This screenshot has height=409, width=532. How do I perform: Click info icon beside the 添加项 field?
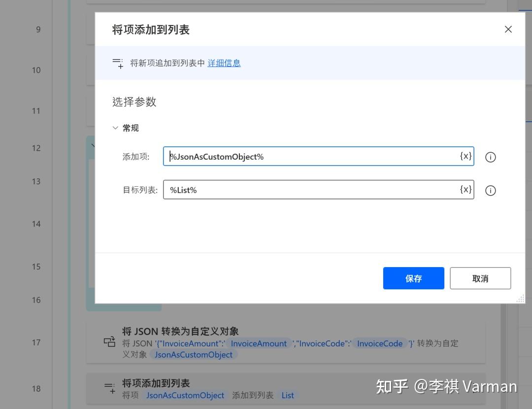click(x=490, y=157)
